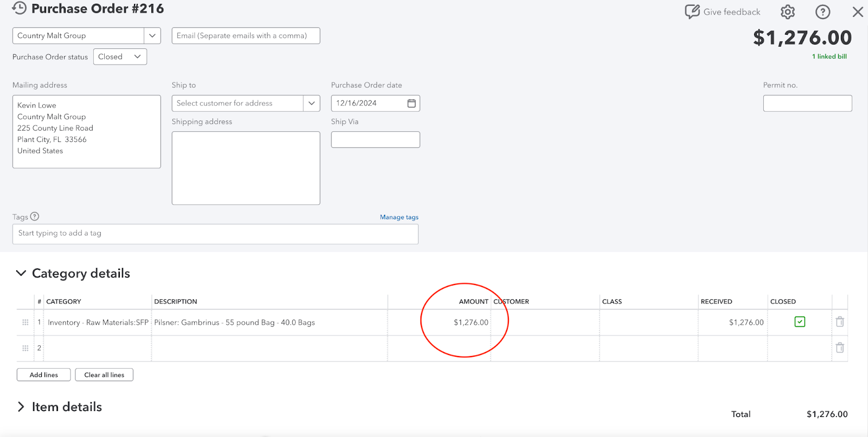Open the calendar date picker icon

coord(412,103)
